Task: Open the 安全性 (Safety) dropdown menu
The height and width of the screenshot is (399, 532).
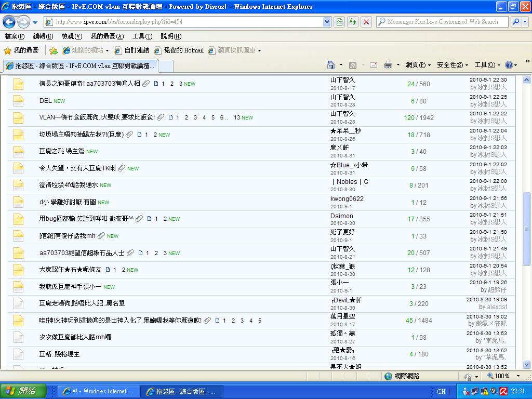Action: point(453,65)
